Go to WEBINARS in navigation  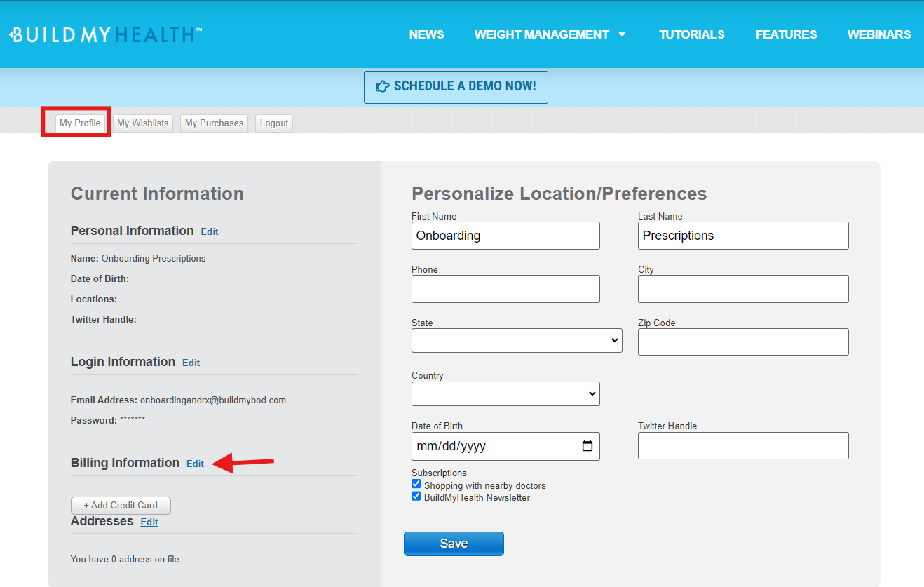(x=879, y=34)
